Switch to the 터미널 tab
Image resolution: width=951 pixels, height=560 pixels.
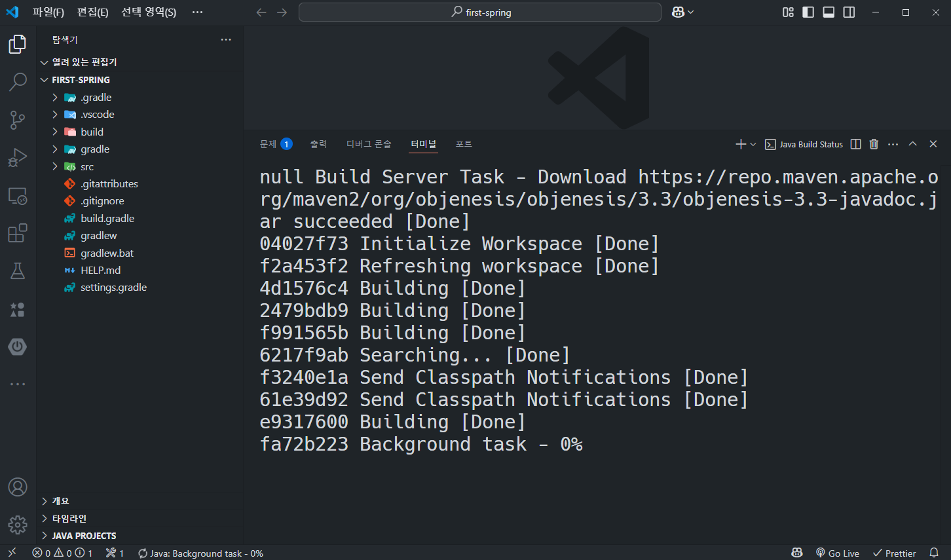(423, 144)
